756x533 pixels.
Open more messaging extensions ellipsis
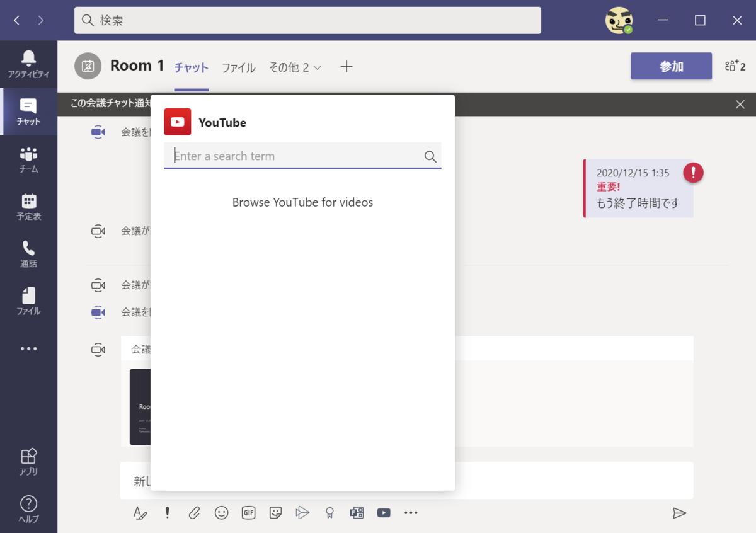[411, 513]
